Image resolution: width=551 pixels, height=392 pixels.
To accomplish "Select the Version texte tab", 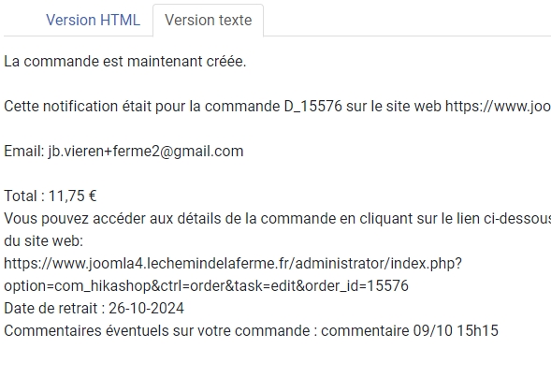I will [208, 20].
